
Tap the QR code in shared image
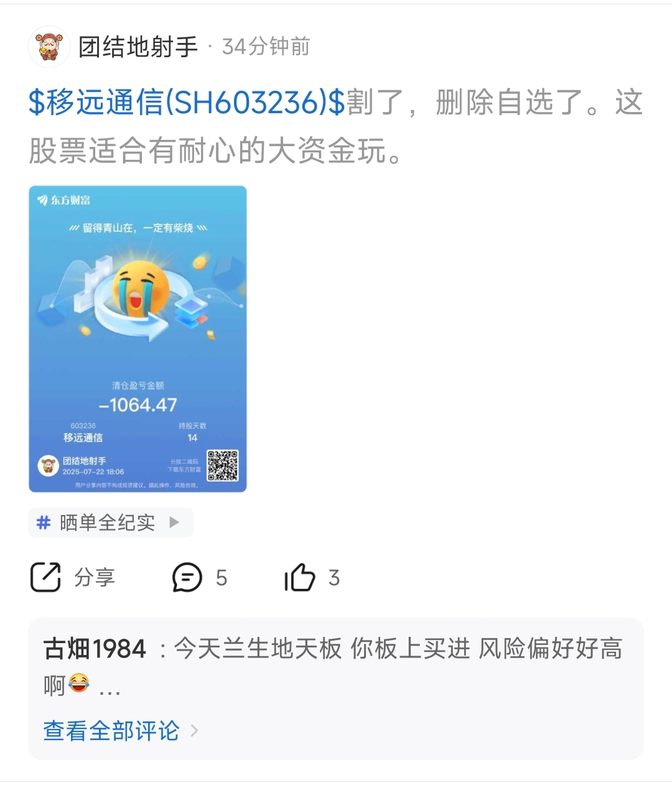pos(222,466)
